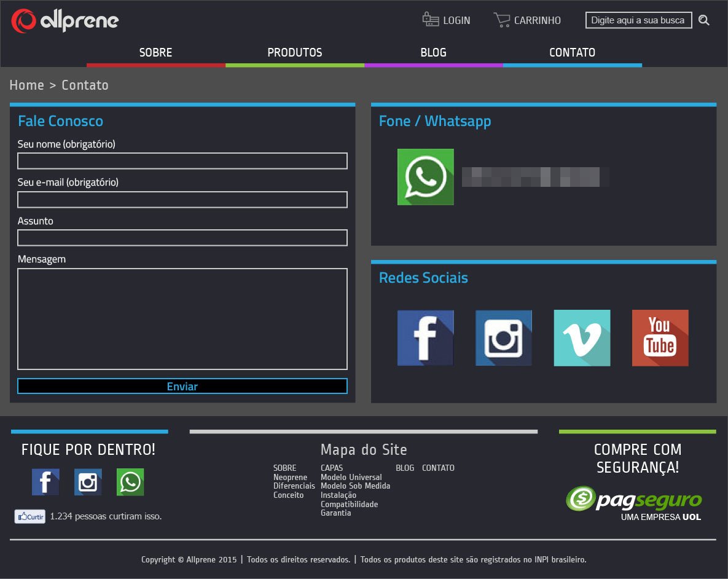Open the YouTube social icon
Image resolution: width=728 pixels, height=579 pixels.
pos(660,338)
